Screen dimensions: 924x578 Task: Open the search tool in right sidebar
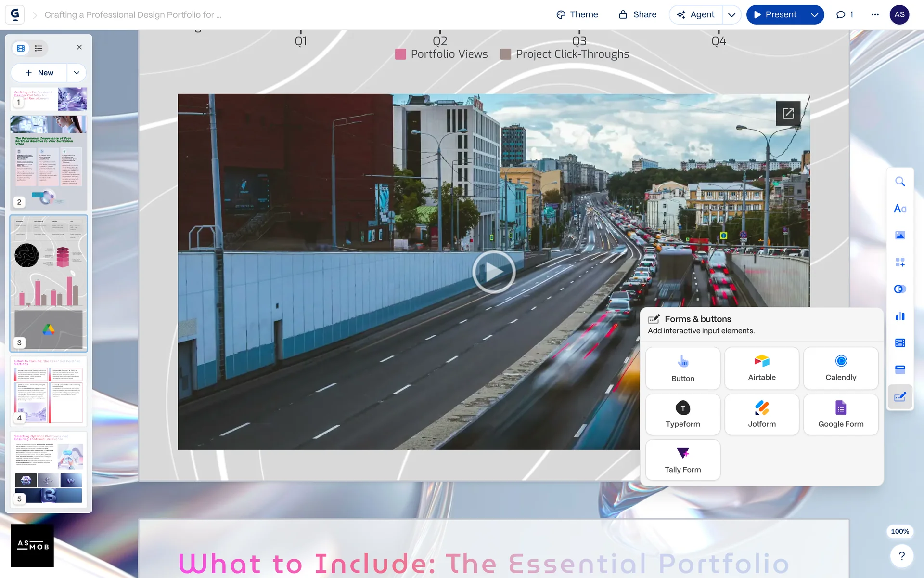point(899,182)
